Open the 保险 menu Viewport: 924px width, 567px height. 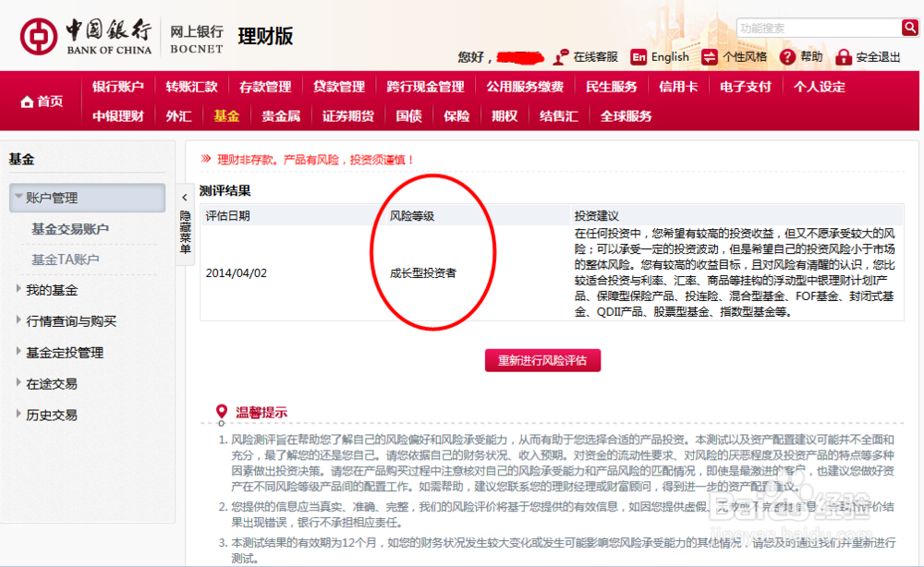(456, 116)
